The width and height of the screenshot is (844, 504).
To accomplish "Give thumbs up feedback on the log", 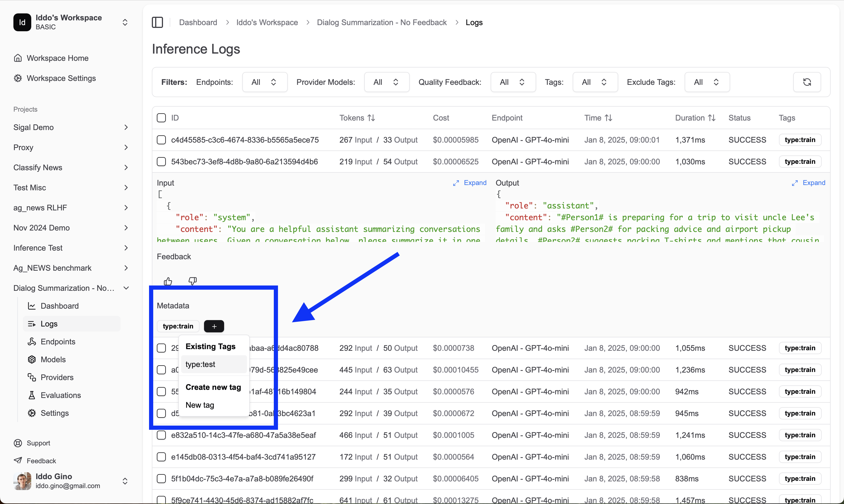I will point(168,281).
